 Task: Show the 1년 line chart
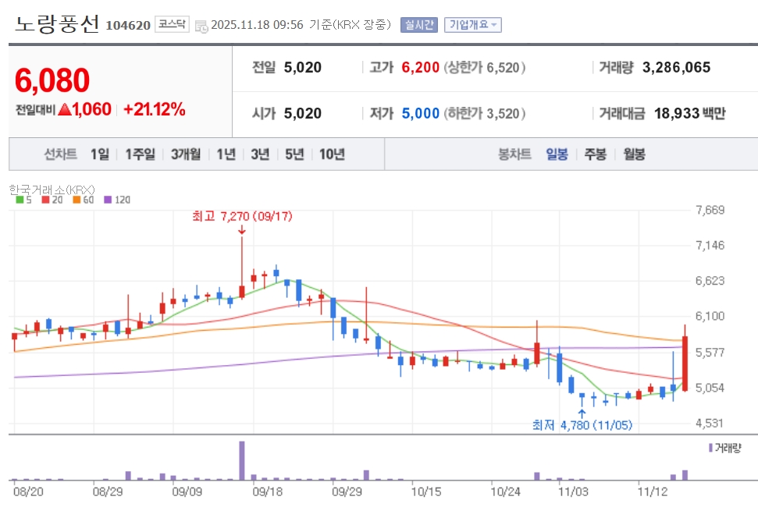pyautogui.click(x=226, y=154)
